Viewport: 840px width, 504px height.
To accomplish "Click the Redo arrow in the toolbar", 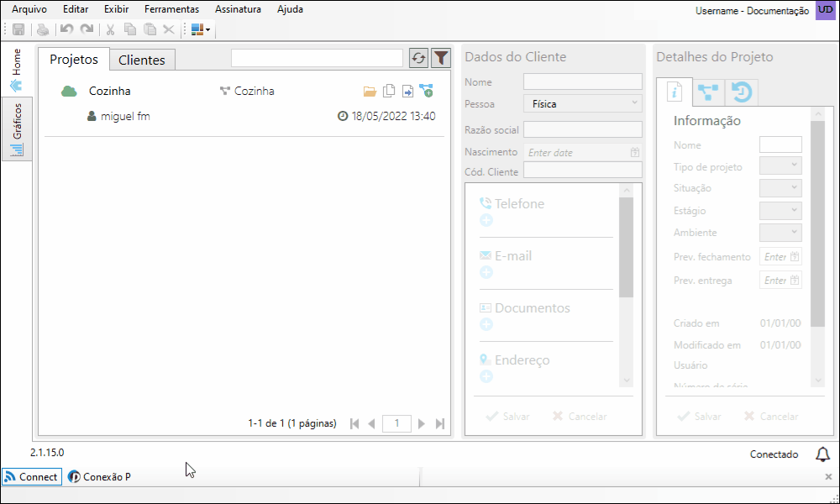I will pos(87,29).
